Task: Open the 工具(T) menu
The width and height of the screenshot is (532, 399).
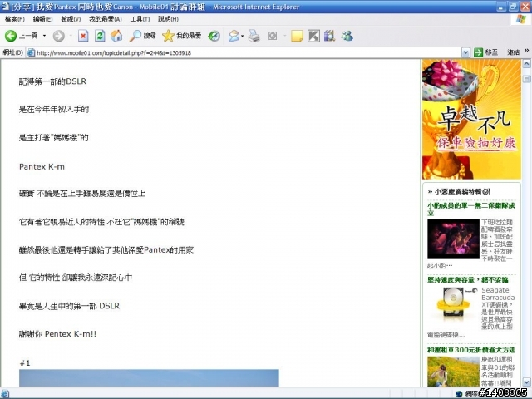Action: [x=140, y=19]
